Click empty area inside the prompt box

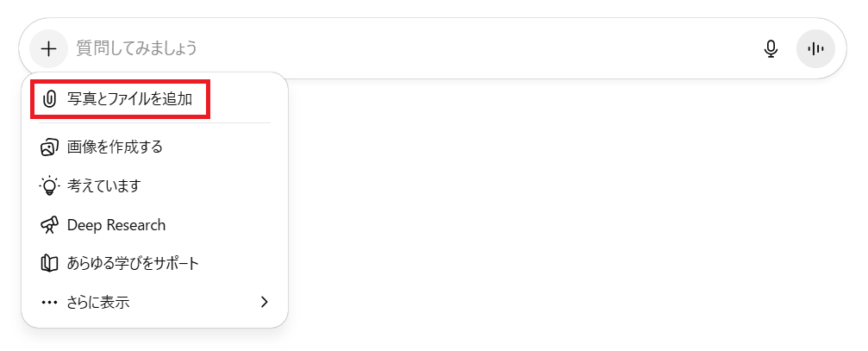(x=474, y=48)
